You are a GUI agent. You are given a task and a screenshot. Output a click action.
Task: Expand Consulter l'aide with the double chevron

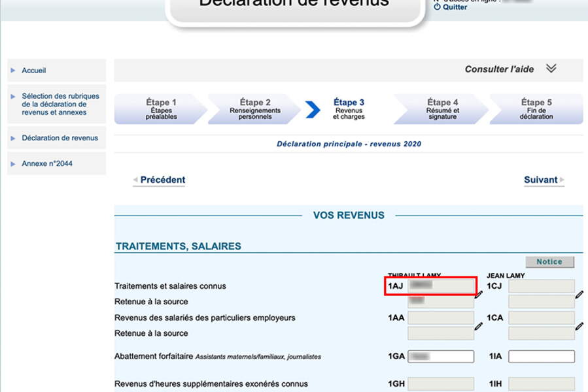[553, 69]
